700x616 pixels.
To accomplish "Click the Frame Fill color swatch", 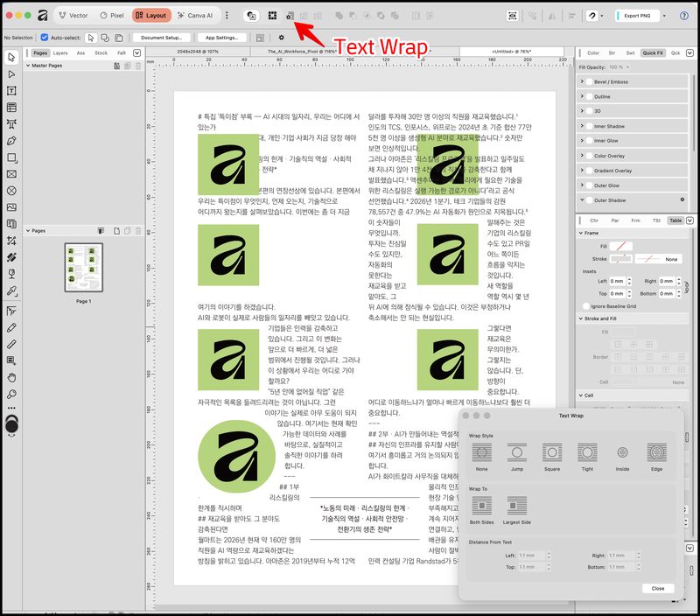I will (x=621, y=246).
